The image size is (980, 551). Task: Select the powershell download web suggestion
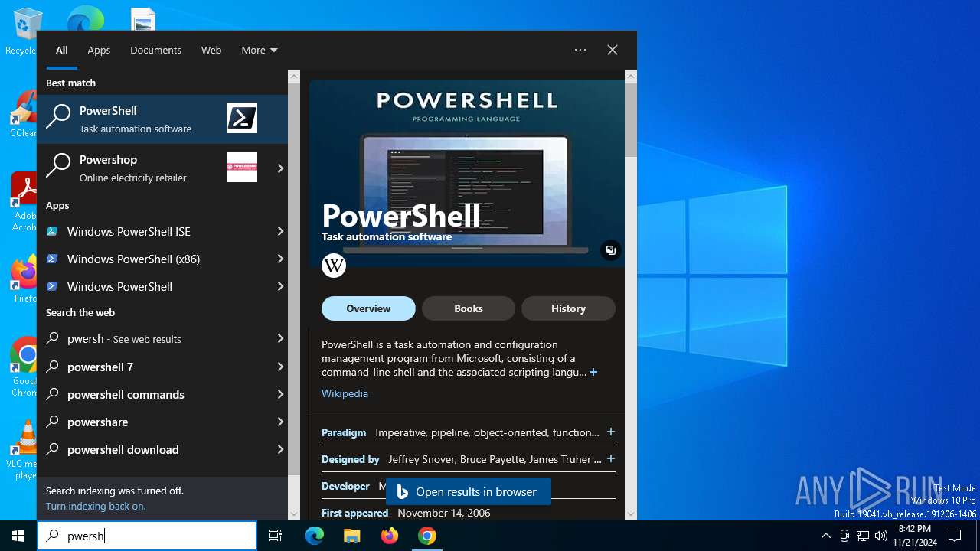click(155, 449)
